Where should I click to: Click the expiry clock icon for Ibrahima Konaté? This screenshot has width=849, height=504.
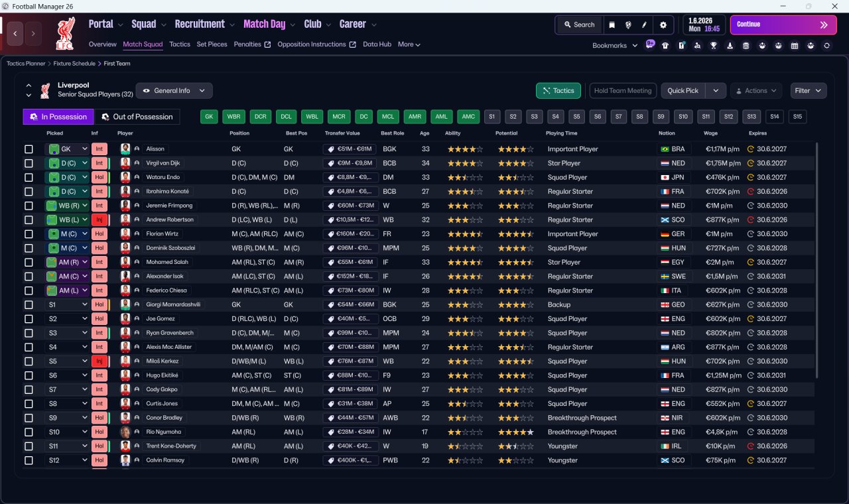point(751,192)
